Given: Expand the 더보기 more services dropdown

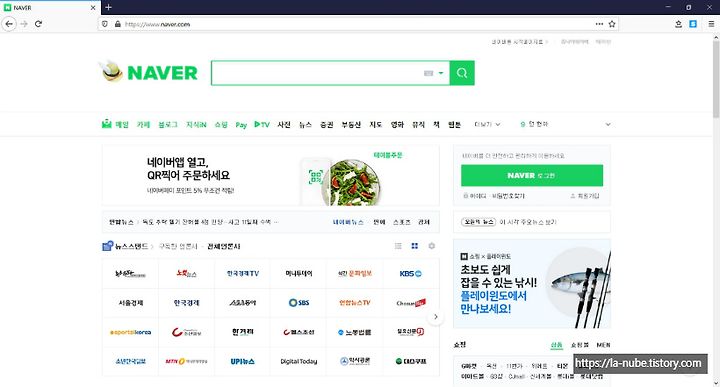Looking at the screenshot, I should click(x=487, y=124).
